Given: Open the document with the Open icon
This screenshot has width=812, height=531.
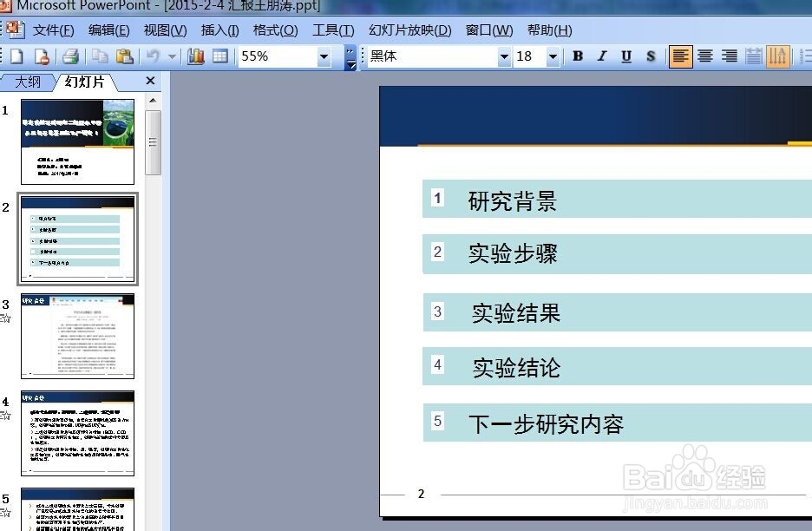Looking at the screenshot, I should (42, 56).
